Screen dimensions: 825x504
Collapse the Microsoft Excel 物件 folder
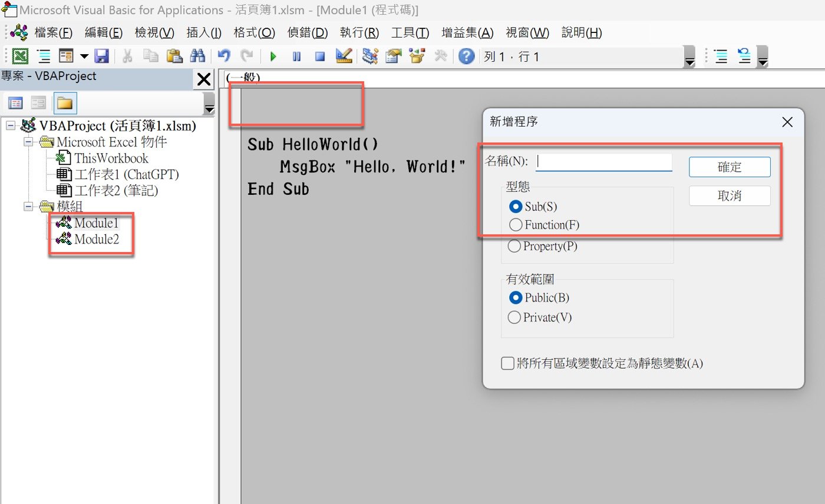point(28,142)
